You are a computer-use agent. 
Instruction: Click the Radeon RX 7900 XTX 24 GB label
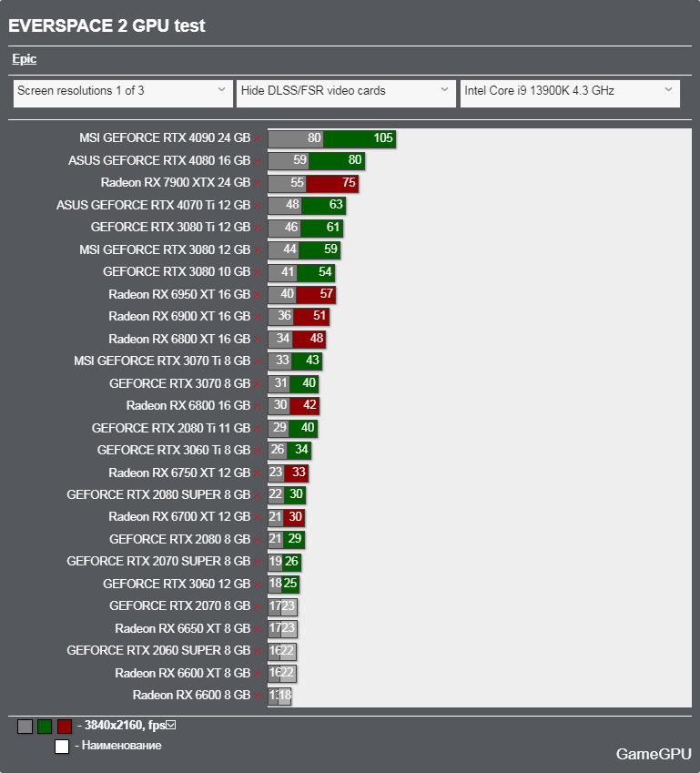(x=176, y=182)
